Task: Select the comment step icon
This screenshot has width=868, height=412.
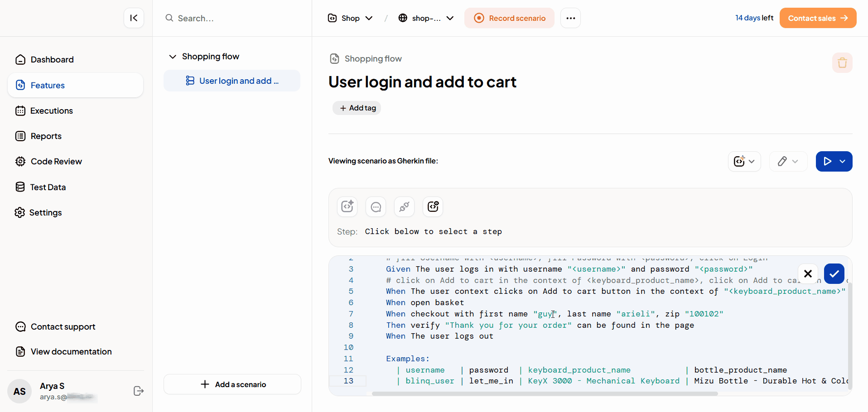Action: pos(376,206)
